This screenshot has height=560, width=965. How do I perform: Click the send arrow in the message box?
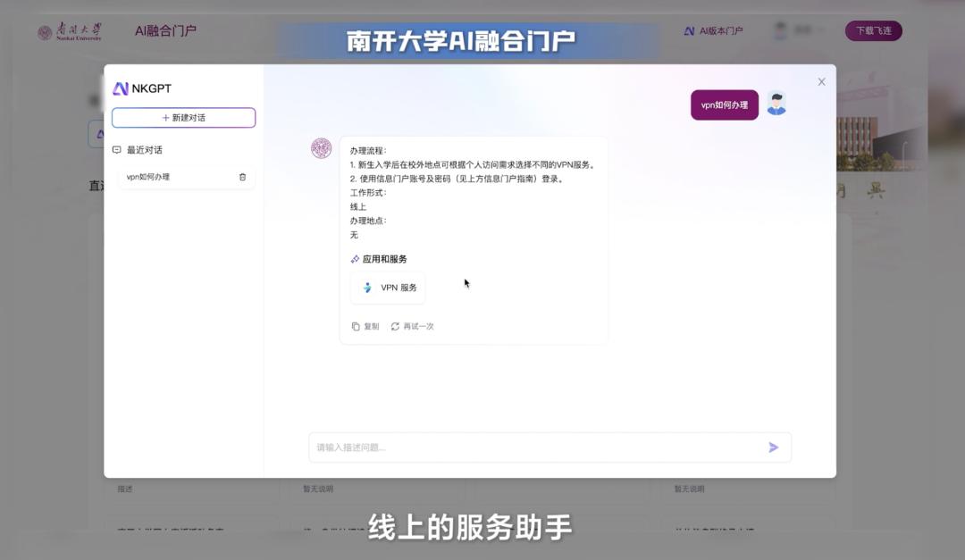pyautogui.click(x=772, y=447)
